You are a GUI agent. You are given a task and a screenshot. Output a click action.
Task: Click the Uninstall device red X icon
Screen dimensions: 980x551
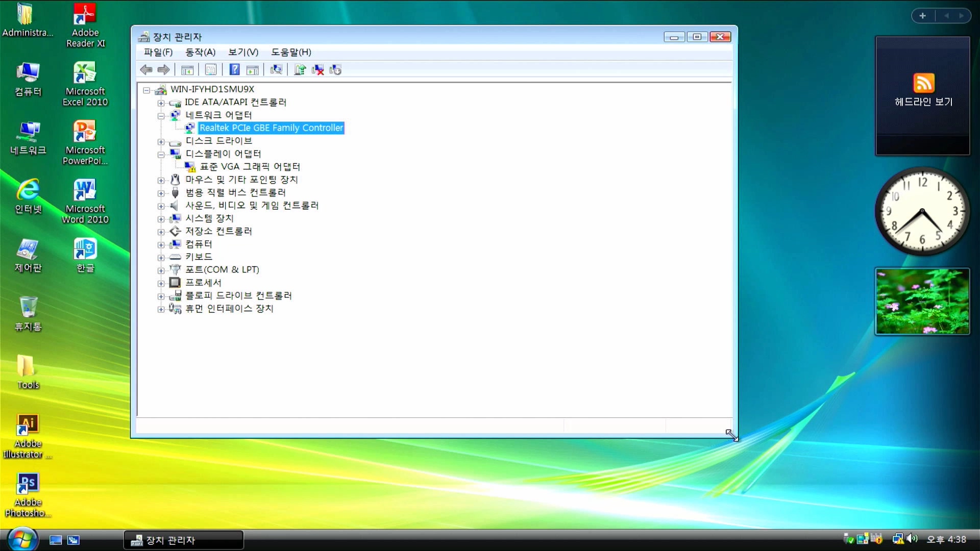pyautogui.click(x=318, y=70)
